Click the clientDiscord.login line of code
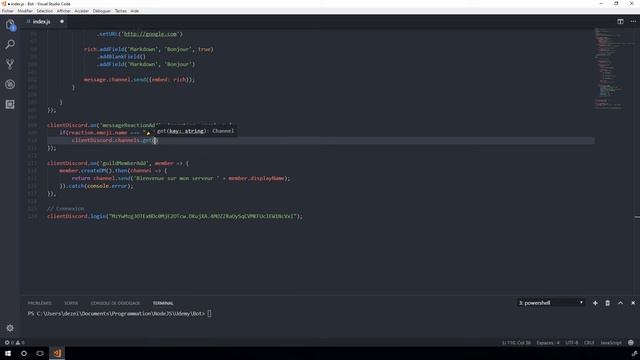The width and height of the screenshot is (640, 360). point(175,216)
